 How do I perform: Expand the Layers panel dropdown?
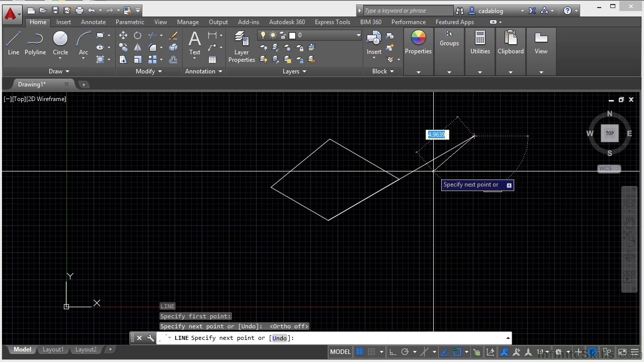[x=294, y=71]
